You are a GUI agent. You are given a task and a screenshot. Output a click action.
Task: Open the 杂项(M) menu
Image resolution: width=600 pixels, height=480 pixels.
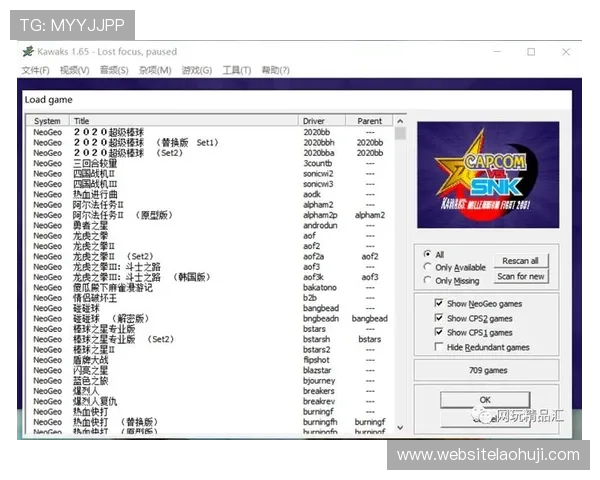click(x=155, y=70)
